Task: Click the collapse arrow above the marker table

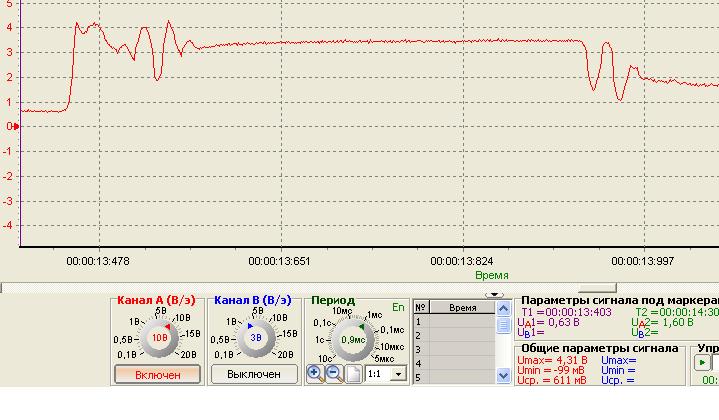Action: (x=494, y=295)
